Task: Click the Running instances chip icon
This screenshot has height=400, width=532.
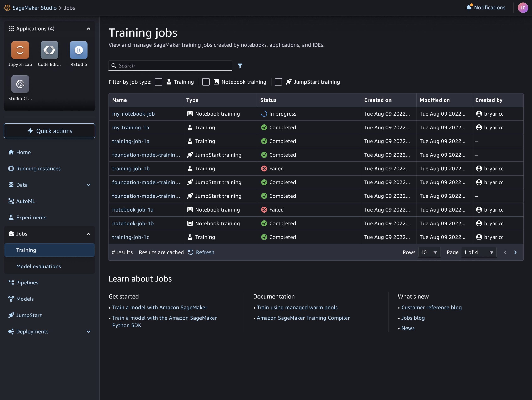Action: [11, 168]
